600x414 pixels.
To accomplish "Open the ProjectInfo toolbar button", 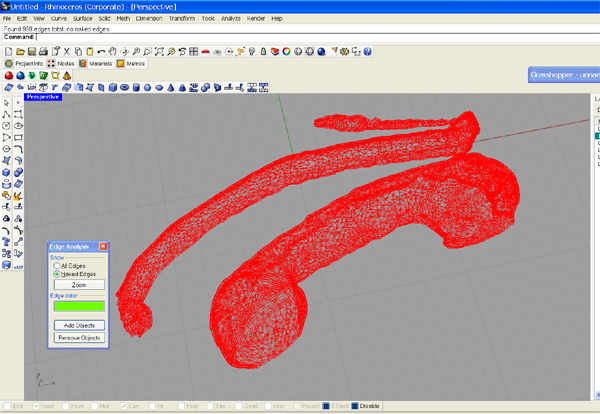I will 24,64.
